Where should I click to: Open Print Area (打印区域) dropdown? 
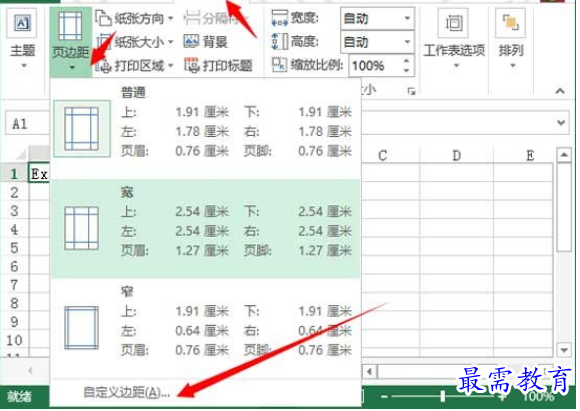(134, 66)
